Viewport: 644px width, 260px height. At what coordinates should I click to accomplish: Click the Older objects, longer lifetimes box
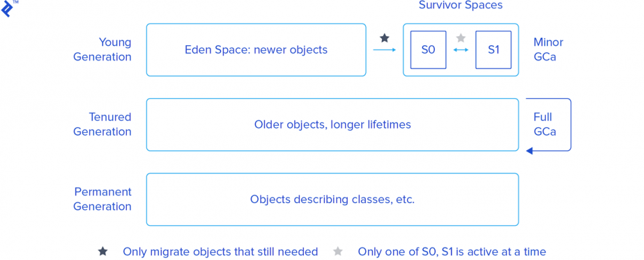[332, 125]
